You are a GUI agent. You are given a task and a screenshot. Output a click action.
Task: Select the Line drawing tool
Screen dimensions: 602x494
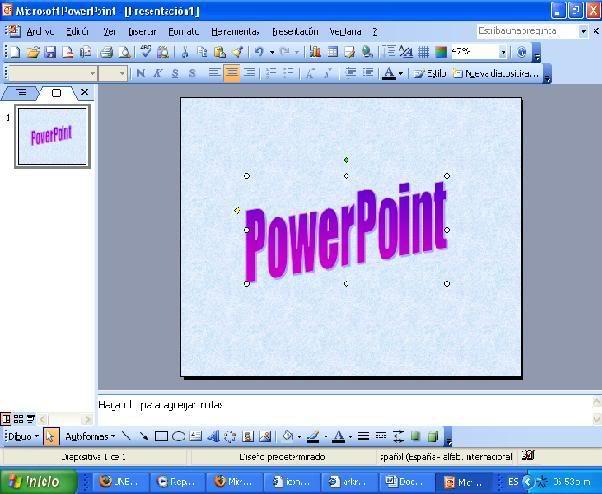[126, 436]
